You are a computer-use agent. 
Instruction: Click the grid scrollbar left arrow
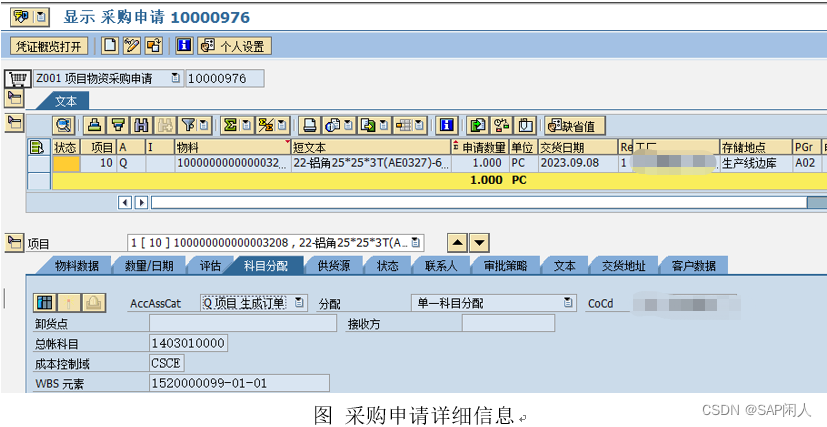(124, 202)
